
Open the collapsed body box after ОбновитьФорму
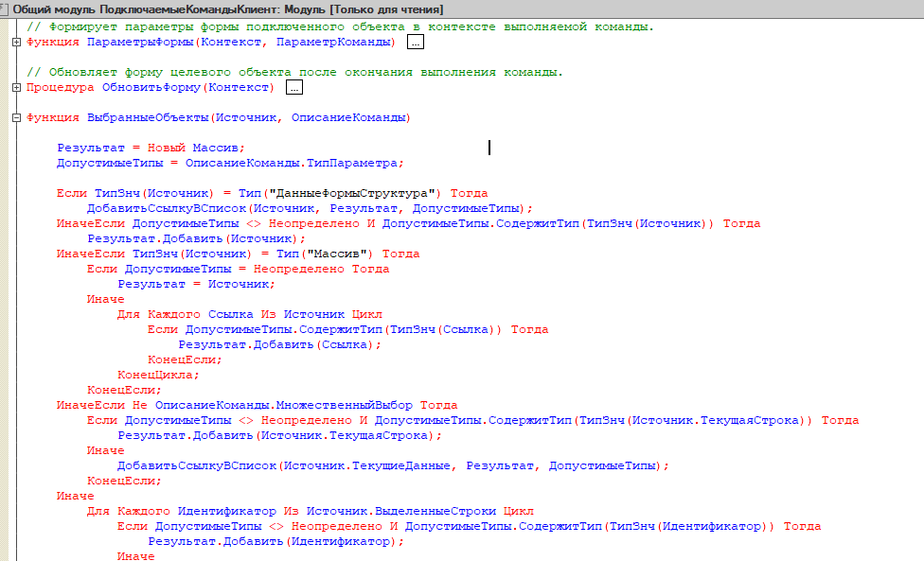tap(294, 87)
